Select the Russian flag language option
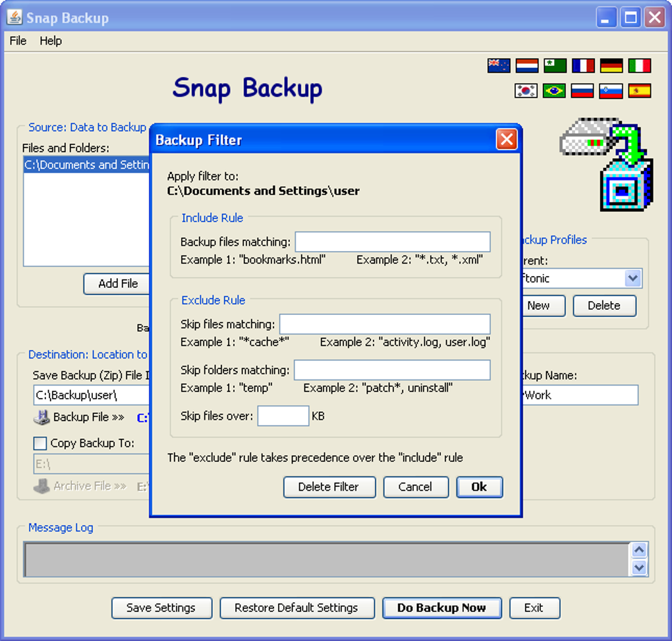Viewport: 672px width, 641px height. pos(582,91)
